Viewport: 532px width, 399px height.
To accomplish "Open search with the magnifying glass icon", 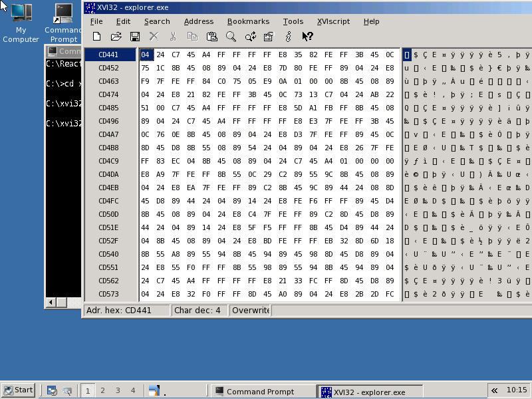I will click(x=231, y=37).
